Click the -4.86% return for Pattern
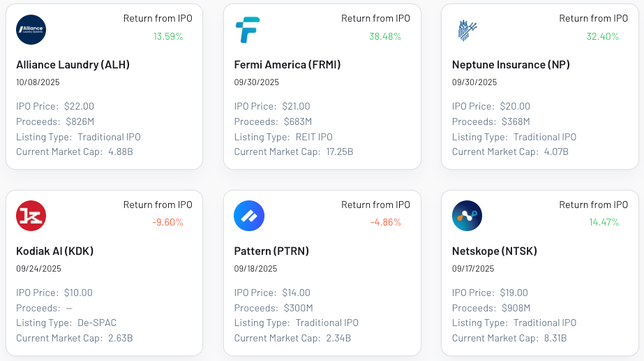This screenshot has height=361, width=644. tap(386, 222)
